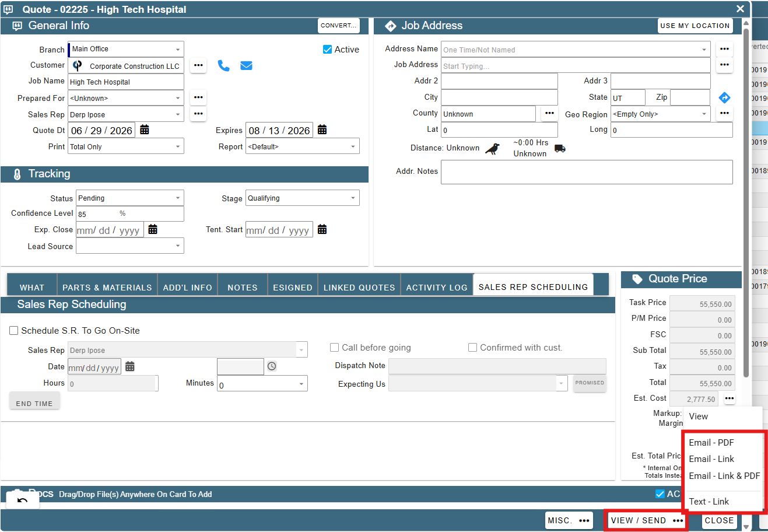Click the Job Address header direction icon
768x532 pixels.
pos(391,26)
